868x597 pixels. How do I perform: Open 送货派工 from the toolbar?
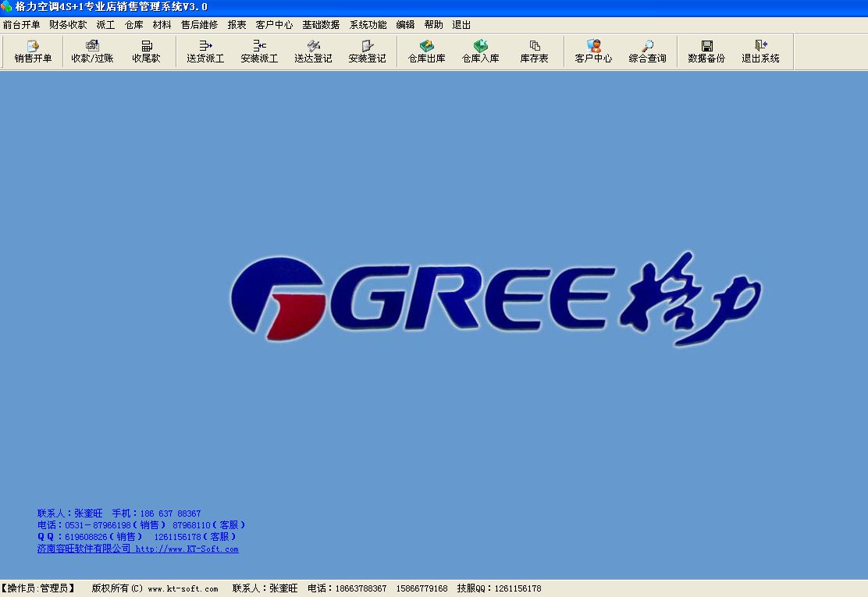coord(205,52)
